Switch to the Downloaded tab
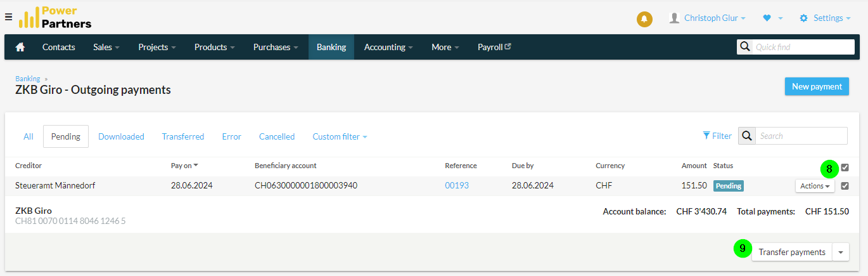This screenshot has height=276, width=868. (x=121, y=136)
